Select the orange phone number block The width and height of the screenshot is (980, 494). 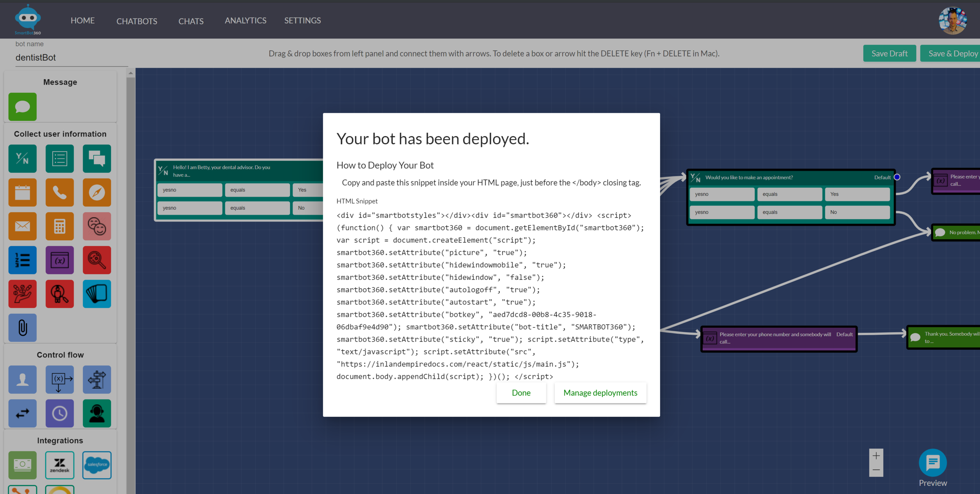point(60,193)
